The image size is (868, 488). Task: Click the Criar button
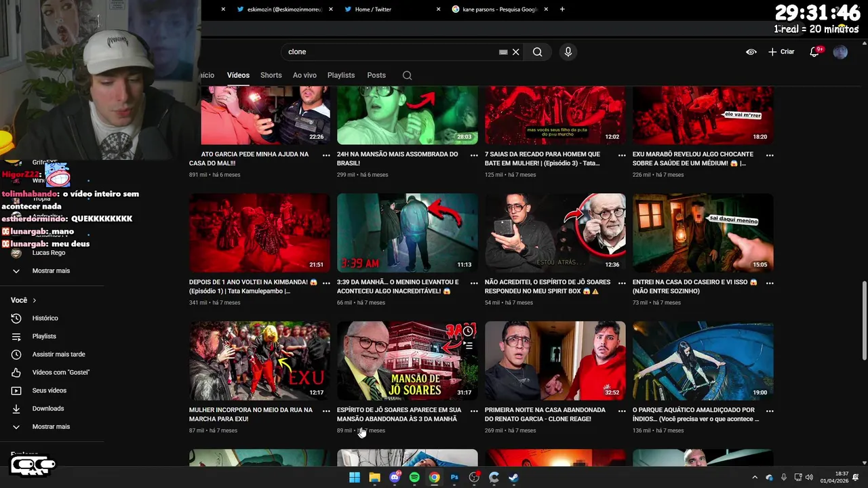click(781, 52)
